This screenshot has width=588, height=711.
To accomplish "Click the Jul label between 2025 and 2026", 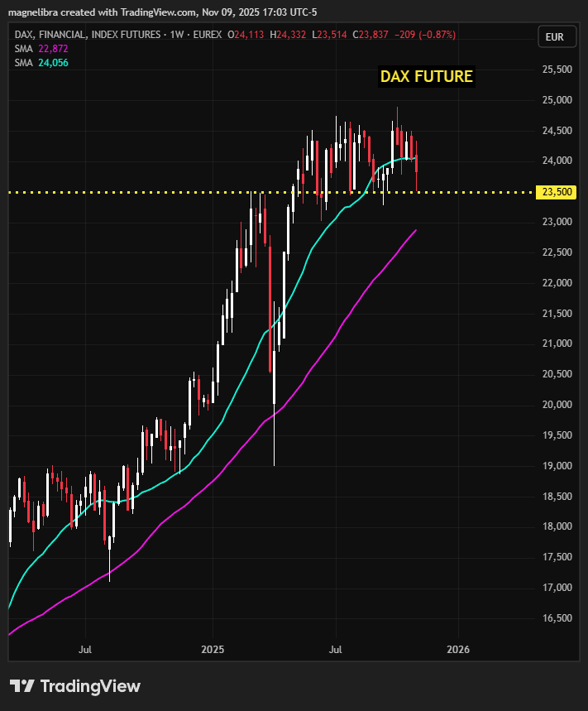I will point(335,649).
